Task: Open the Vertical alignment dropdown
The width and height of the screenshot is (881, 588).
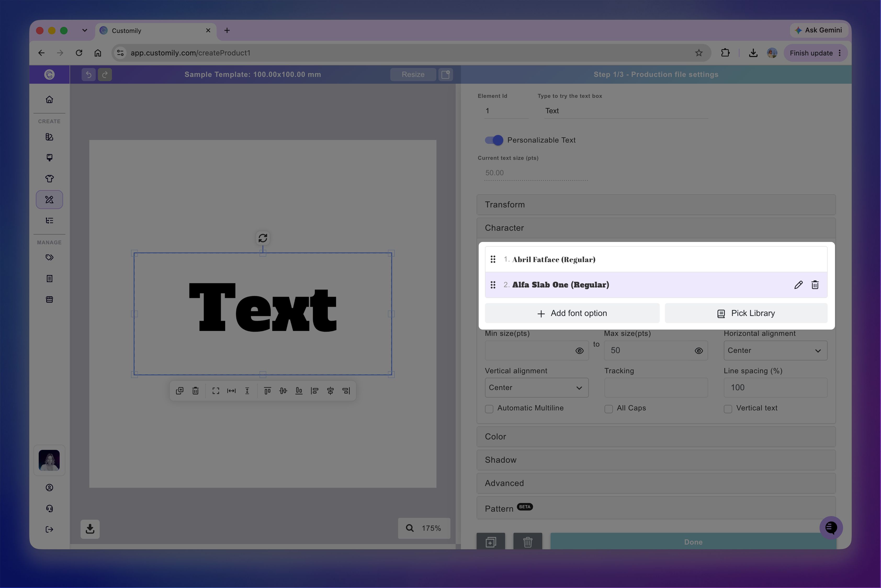Action: point(536,387)
